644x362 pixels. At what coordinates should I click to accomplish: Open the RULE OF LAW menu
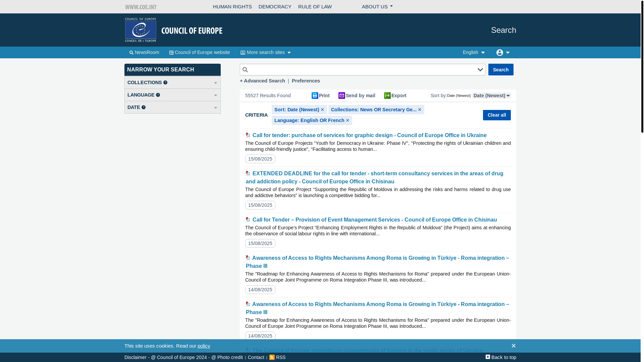pos(315,7)
